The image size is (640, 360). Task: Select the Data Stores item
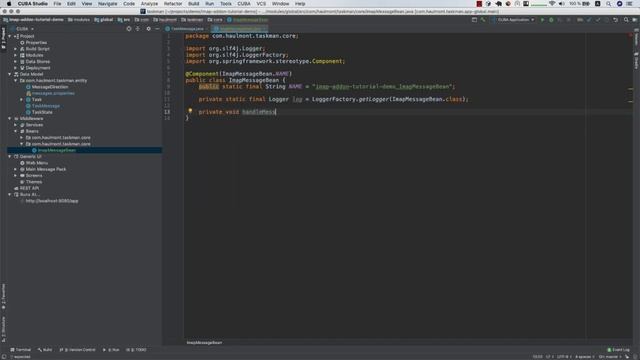click(38, 62)
